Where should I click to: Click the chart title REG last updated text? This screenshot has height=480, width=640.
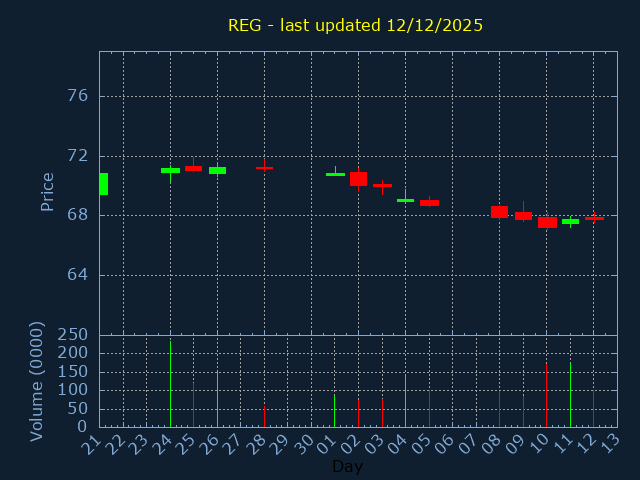(355, 25)
